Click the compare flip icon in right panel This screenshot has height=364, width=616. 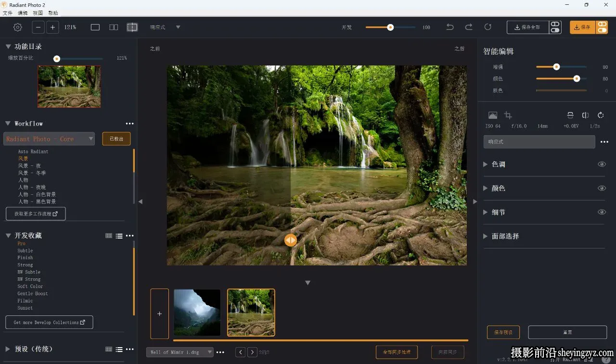(x=585, y=115)
